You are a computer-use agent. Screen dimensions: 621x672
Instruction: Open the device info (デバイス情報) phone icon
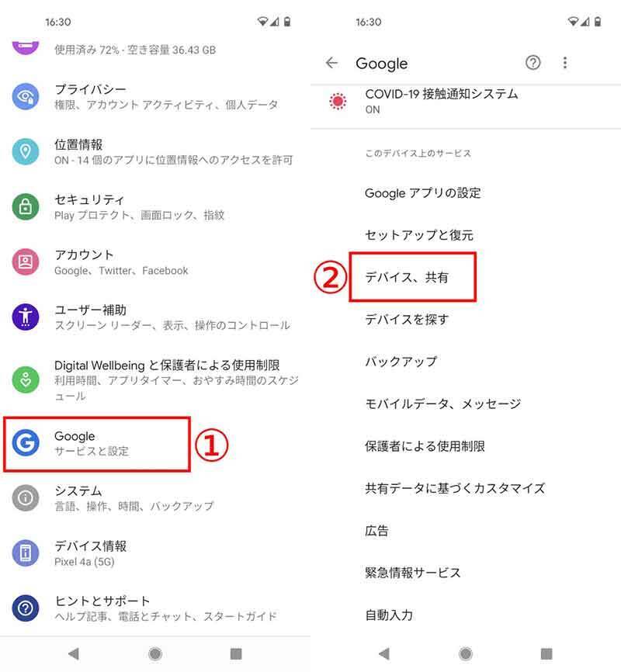click(x=26, y=552)
